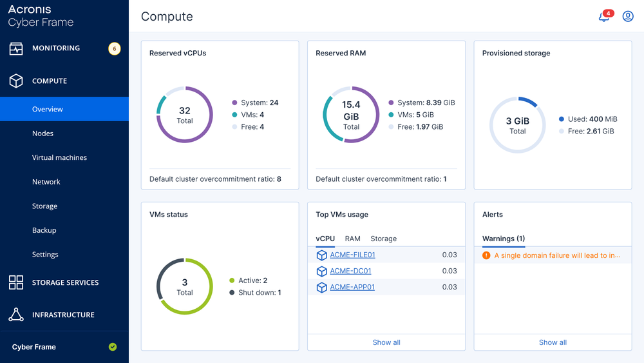Image resolution: width=644 pixels, height=363 pixels.
Task: Switch to the RAM tab in Top VMs usage
Action: [352, 239]
